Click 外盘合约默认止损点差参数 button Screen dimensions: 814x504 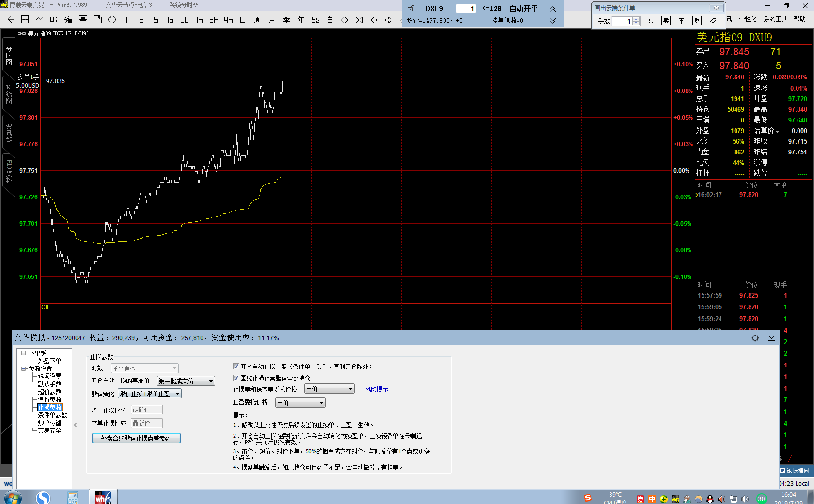click(136, 438)
